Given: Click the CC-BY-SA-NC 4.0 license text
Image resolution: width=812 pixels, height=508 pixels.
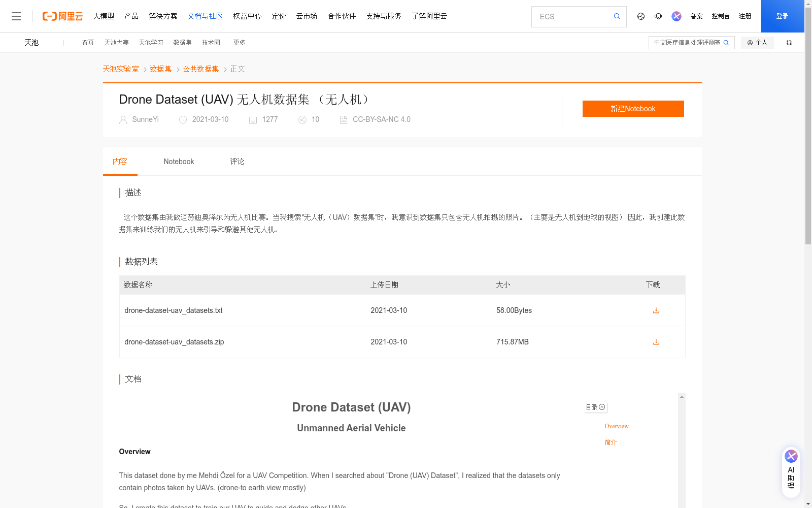Looking at the screenshot, I should [382, 119].
